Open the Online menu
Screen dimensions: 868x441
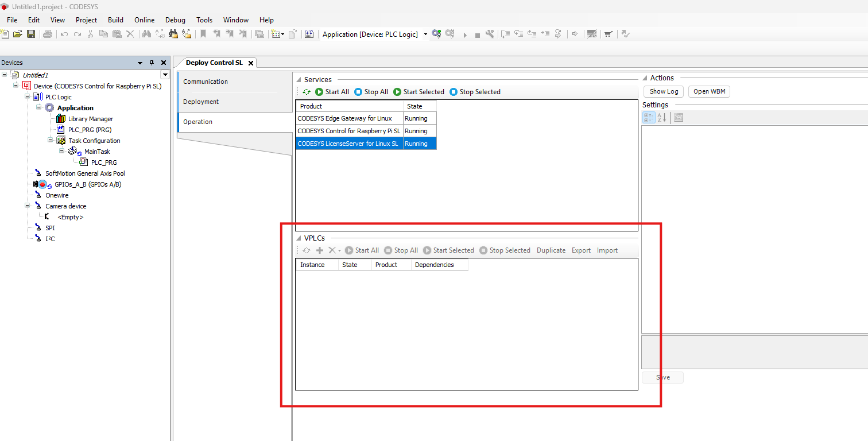[x=145, y=20]
